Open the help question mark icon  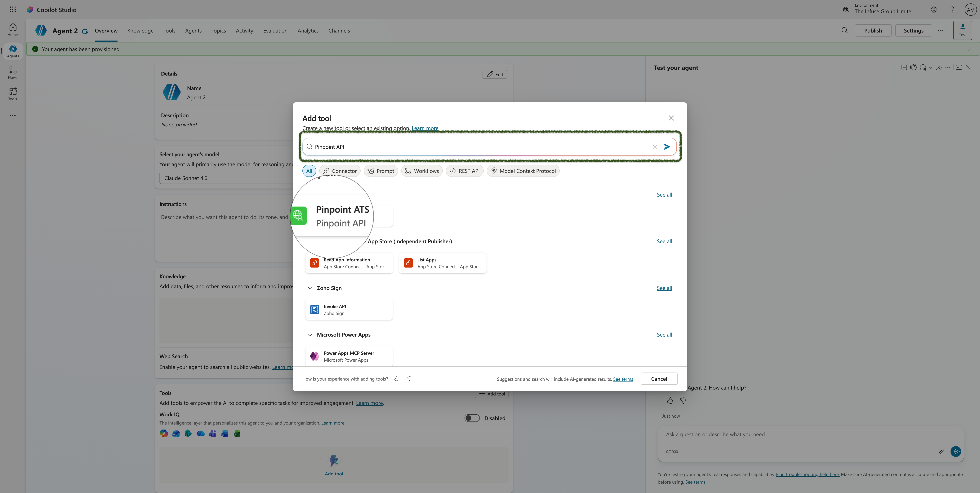pos(952,10)
